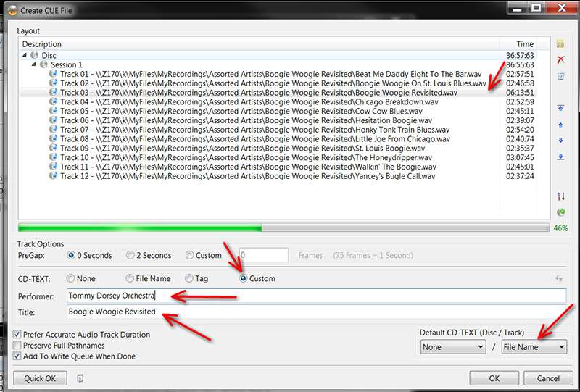This screenshot has height=392, width=580.
Task: Click the Description column header
Action: tap(259, 44)
